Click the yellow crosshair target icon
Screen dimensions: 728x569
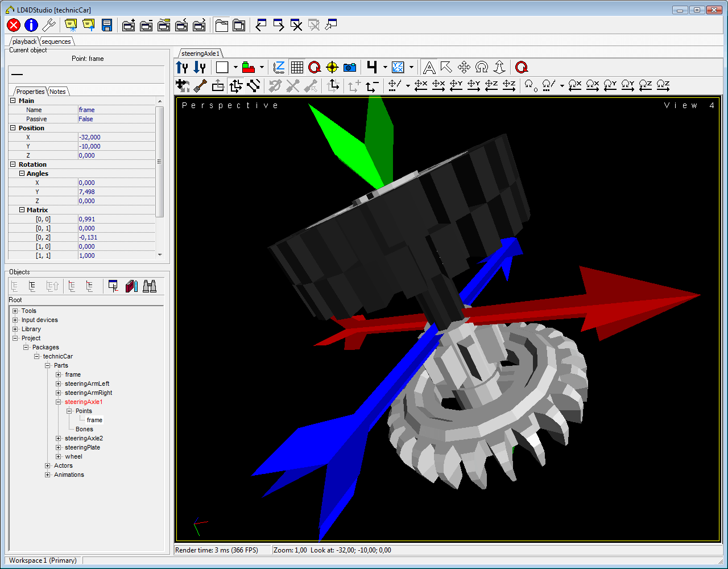[x=332, y=67]
